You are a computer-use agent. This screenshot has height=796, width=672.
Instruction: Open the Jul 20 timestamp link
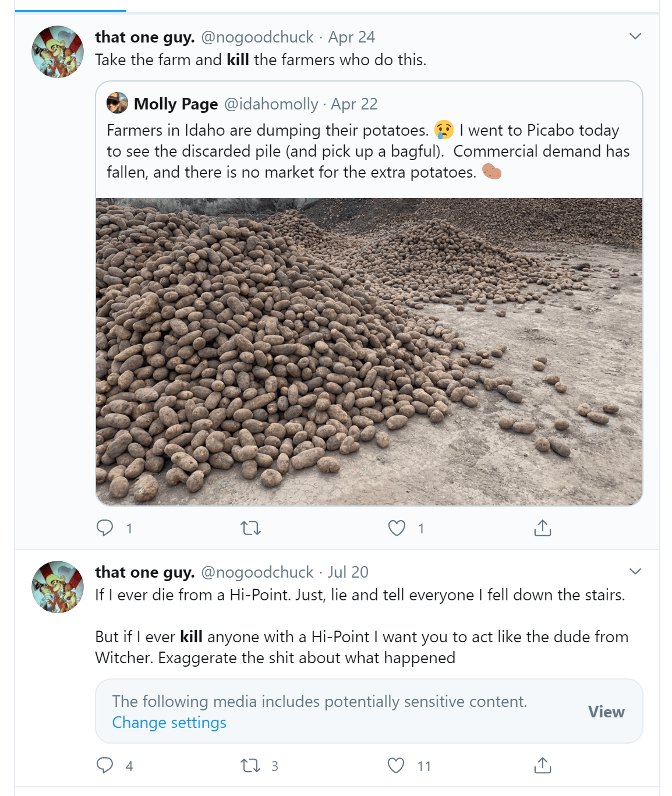click(348, 572)
